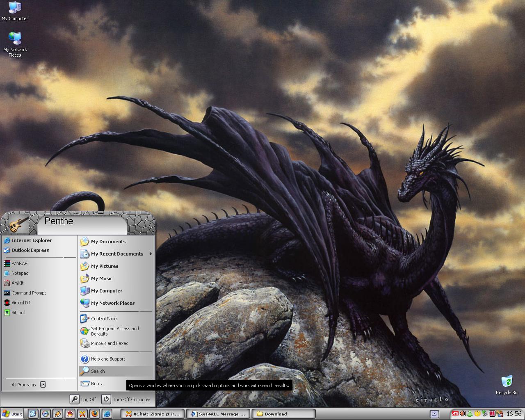Launch Firefox from quick launch bar

coord(94,414)
